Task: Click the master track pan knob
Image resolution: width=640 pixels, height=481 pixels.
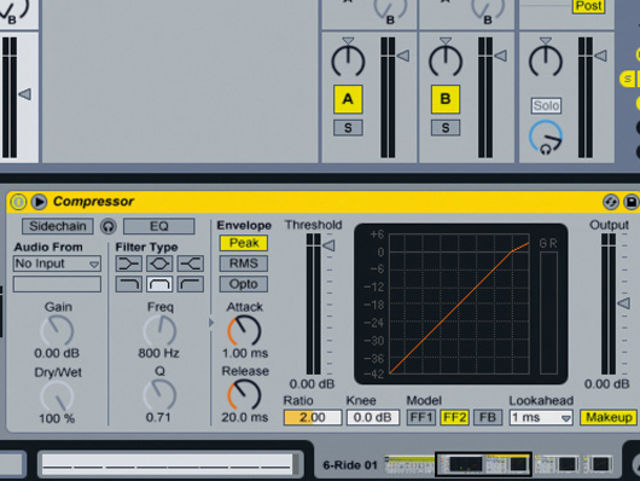Action: (x=546, y=60)
